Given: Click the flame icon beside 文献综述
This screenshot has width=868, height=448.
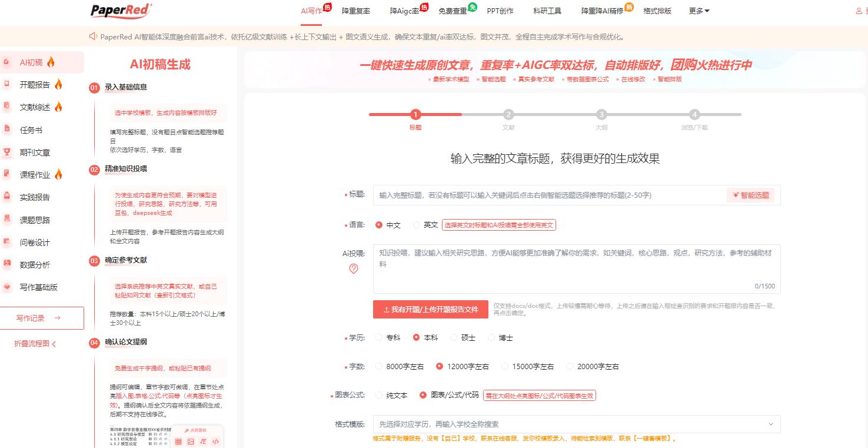Looking at the screenshot, I should pyautogui.click(x=58, y=107).
